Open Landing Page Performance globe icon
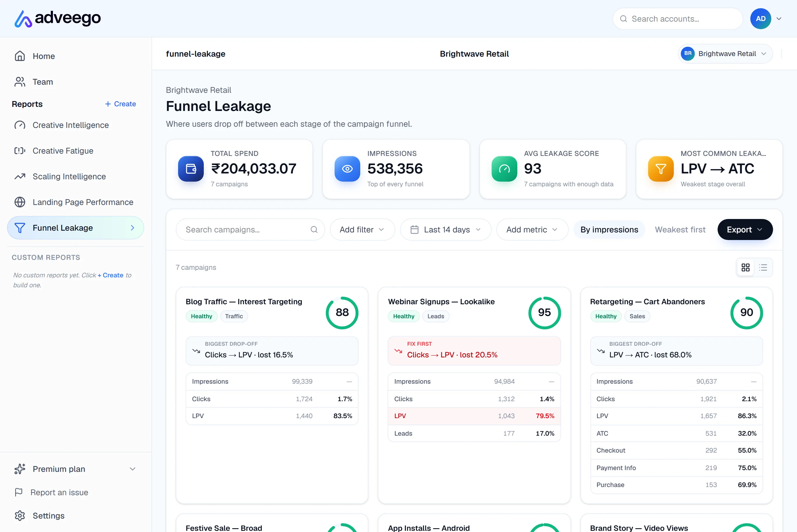 [20, 202]
